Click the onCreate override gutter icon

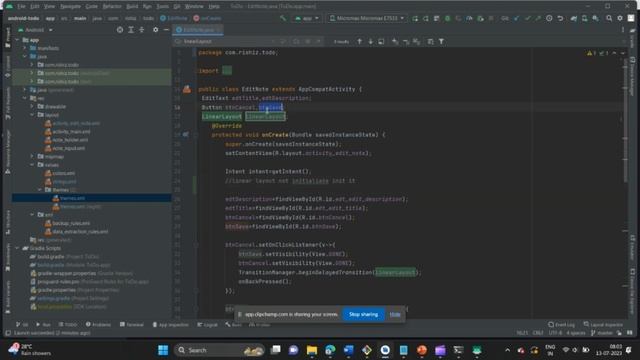tap(186, 134)
